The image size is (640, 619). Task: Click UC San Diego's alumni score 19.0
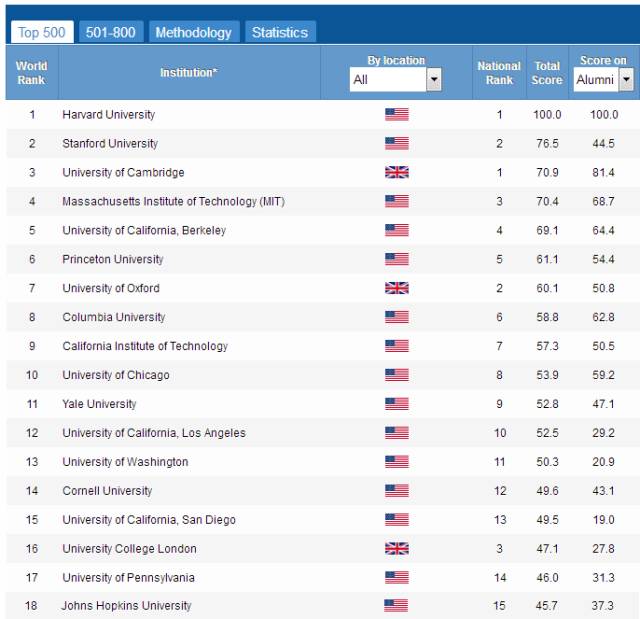click(x=603, y=520)
